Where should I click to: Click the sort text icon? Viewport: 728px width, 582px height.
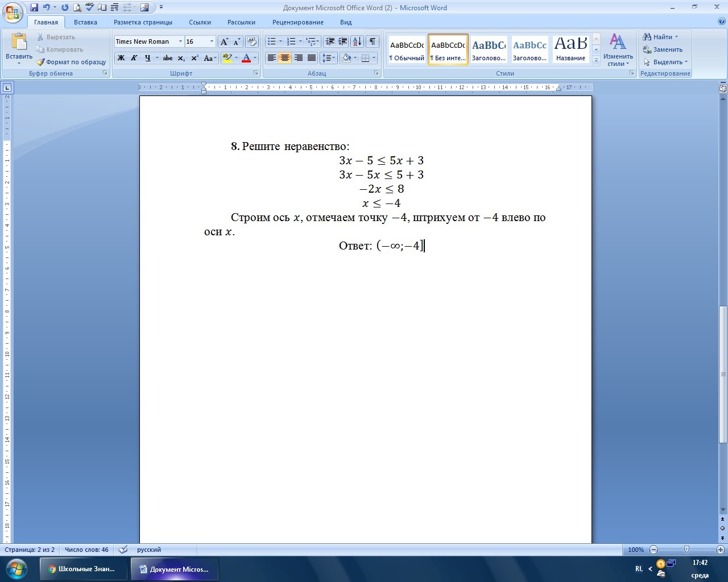(357, 41)
